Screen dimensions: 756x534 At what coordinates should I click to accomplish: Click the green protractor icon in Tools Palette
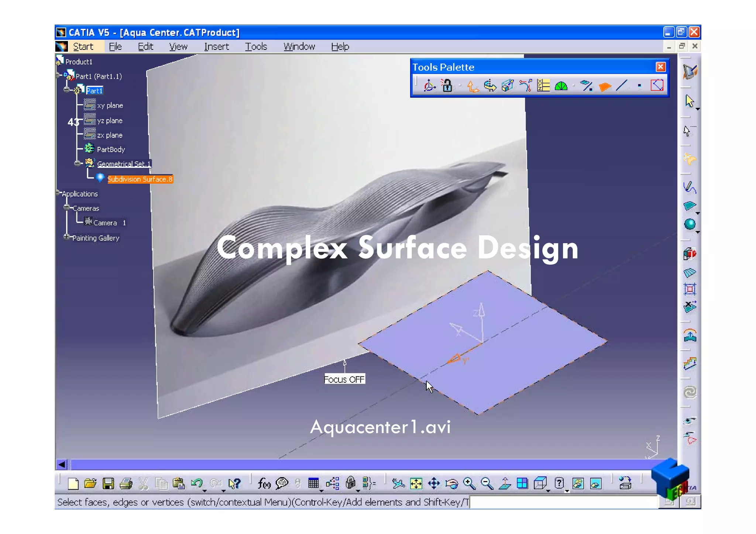point(561,86)
